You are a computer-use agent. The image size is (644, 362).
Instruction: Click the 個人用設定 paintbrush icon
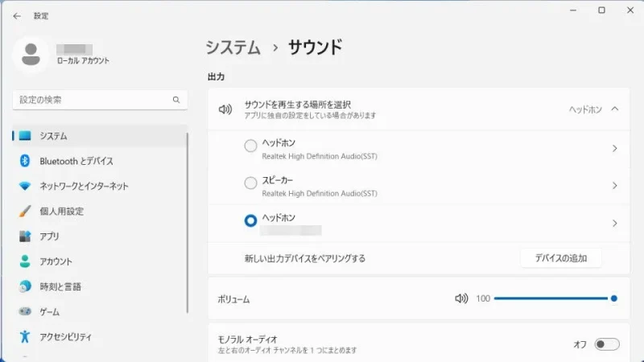pos(25,212)
